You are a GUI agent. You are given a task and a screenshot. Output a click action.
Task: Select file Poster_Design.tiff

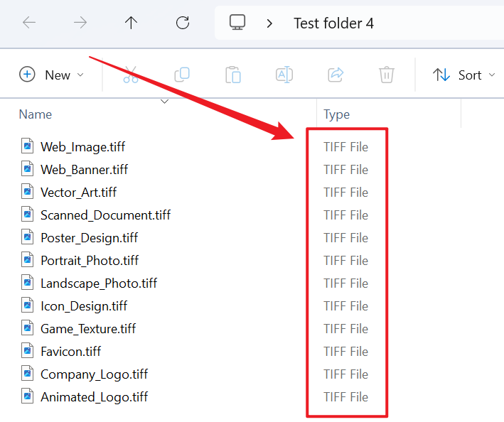89,238
